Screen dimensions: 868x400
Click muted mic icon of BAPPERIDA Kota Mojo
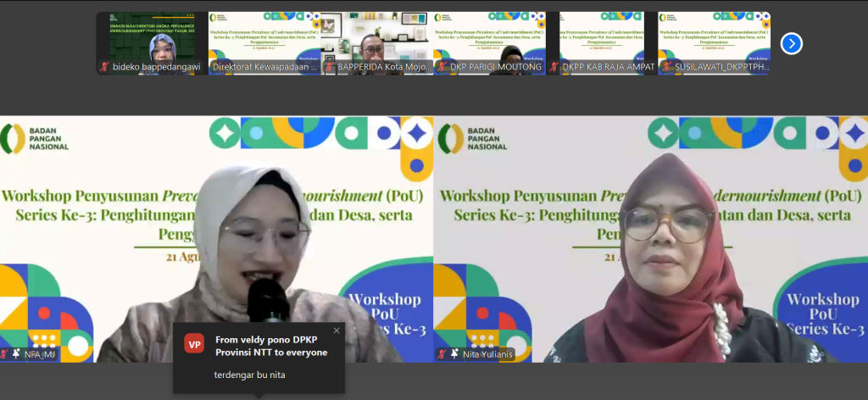tap(329, 67)
